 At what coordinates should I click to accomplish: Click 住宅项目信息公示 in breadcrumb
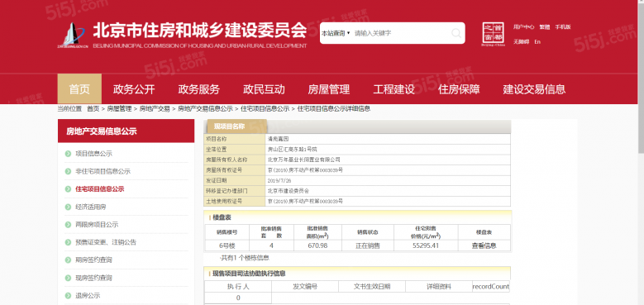point(265,109)
